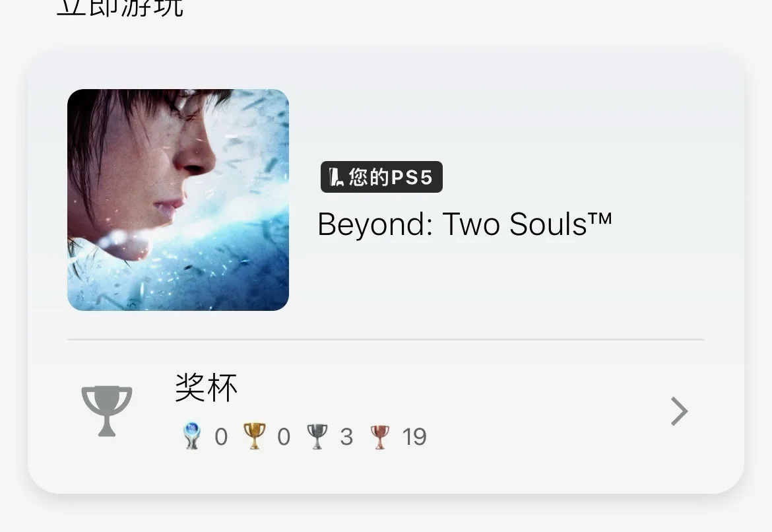Viewport: 772px width, 532px height.
Task: Click the gray trophy icon
Action: click(107, 411)
